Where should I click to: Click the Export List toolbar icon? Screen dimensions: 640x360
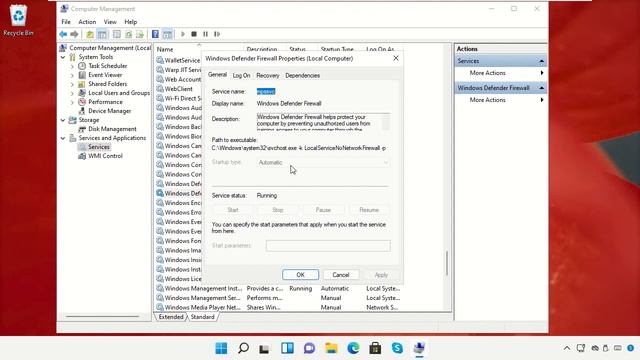click(140, 34)
